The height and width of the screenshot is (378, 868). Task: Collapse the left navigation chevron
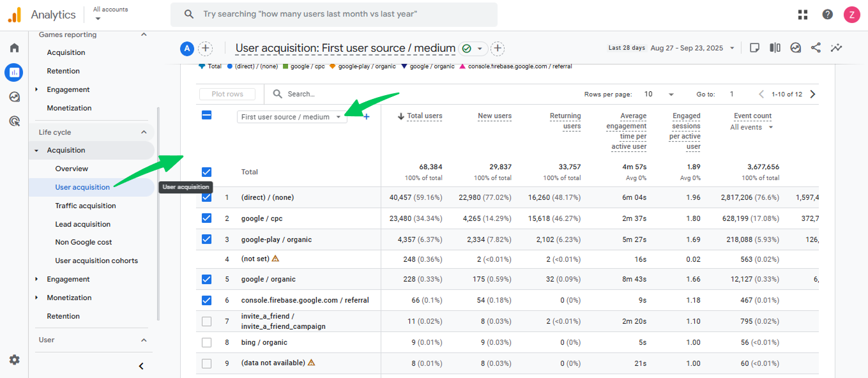point(141,366)
